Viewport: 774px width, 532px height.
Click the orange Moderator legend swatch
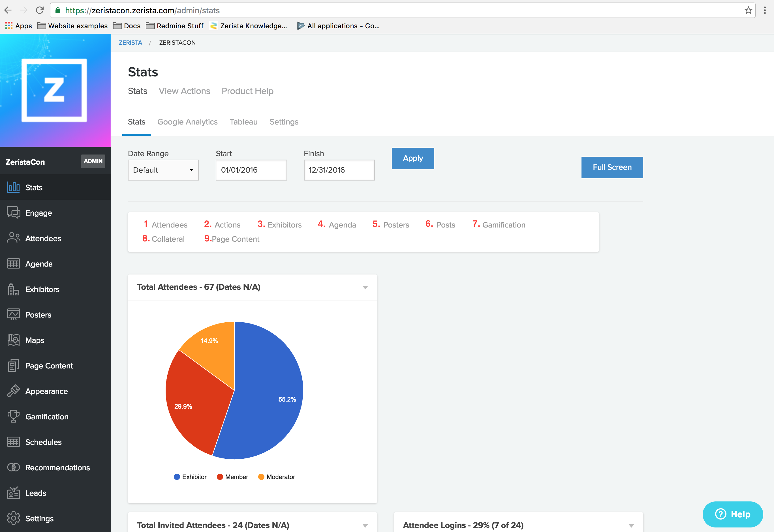pyautogui.click(x=261, y=477)
